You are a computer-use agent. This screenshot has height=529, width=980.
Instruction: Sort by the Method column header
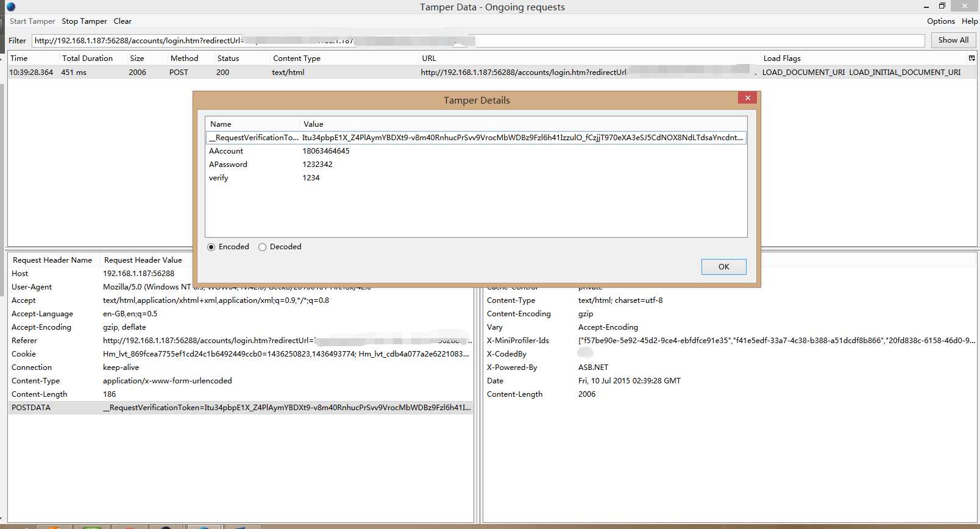pyautogui.click(x=190, y=59)
